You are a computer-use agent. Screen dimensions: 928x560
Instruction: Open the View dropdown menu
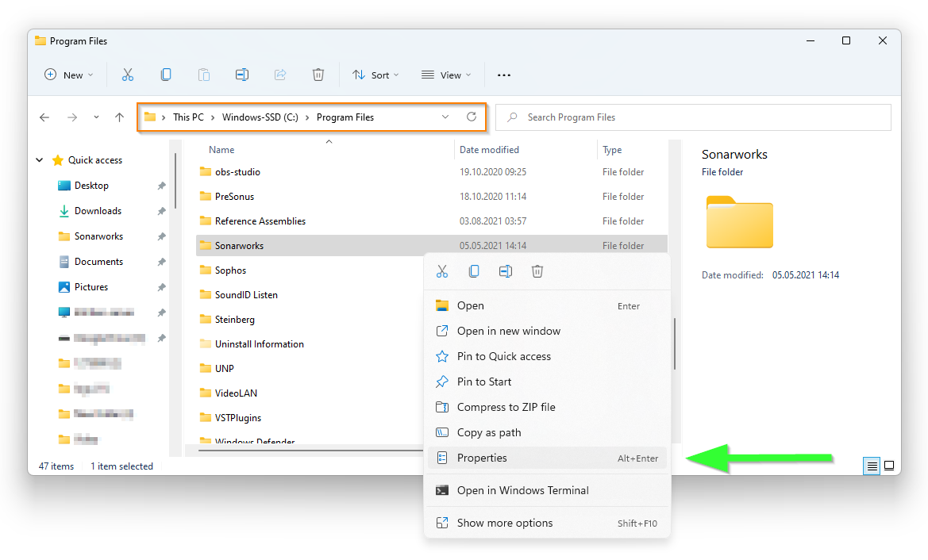[446, 75]
